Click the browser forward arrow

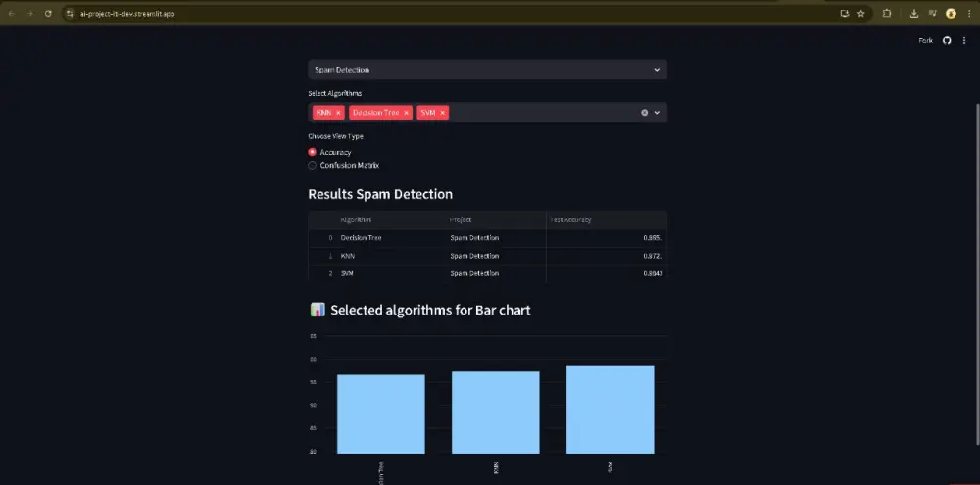pos(29,13)
